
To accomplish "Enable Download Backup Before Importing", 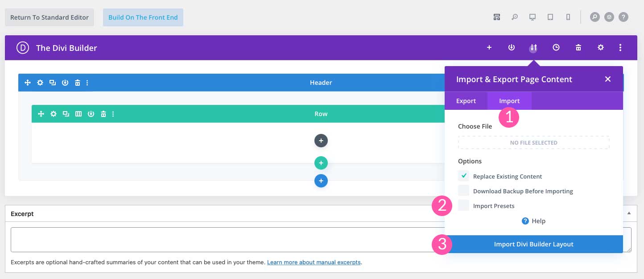I will point(463,191).
